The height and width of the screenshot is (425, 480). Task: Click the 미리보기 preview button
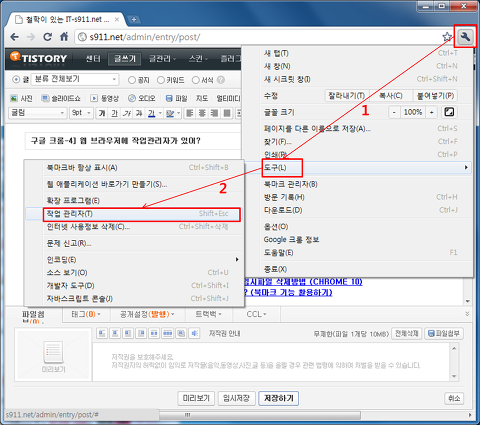pos(196,398)
